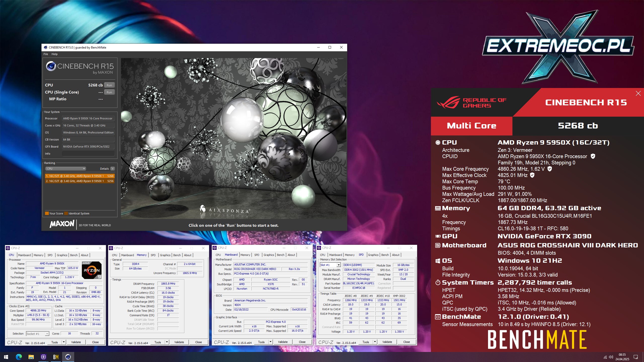Click the shield beside Max Core Frequency
The image size is (644, 362).
coord(550,169)
